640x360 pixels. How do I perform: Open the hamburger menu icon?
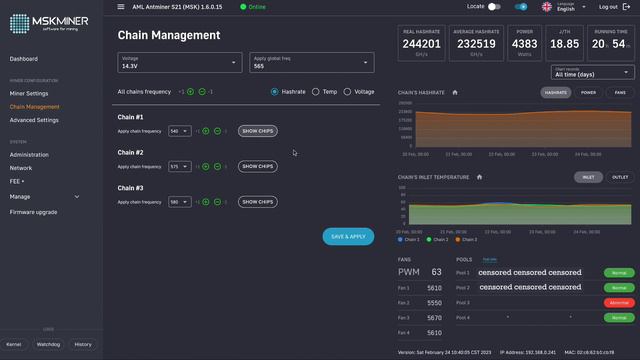(121, 7)
